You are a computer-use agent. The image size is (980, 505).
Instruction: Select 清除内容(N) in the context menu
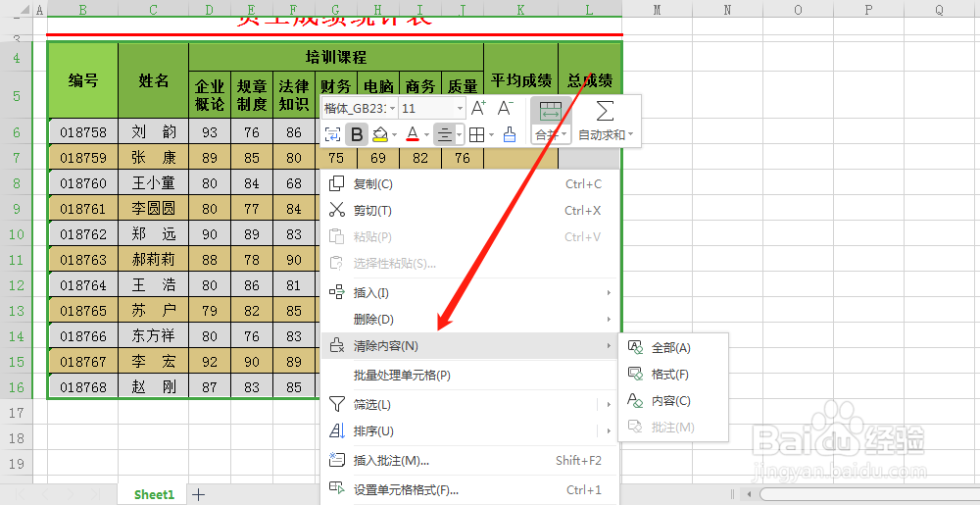[x=469, y=345]
